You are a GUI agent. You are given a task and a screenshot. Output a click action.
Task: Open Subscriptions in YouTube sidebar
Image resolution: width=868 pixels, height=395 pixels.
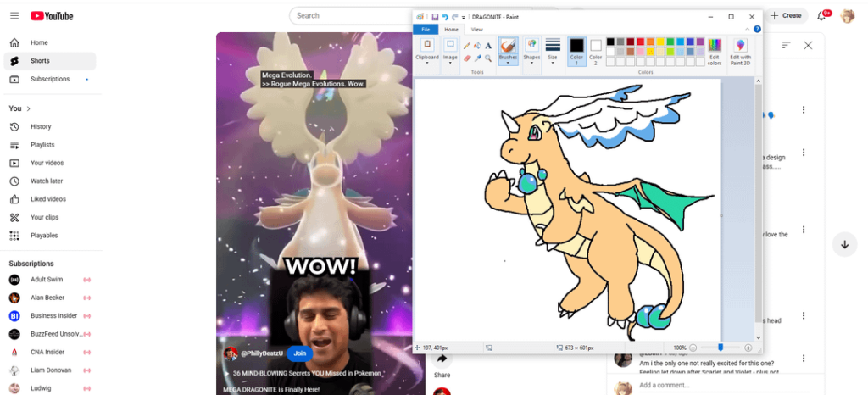pyautogui.click(x=50, y=79)
